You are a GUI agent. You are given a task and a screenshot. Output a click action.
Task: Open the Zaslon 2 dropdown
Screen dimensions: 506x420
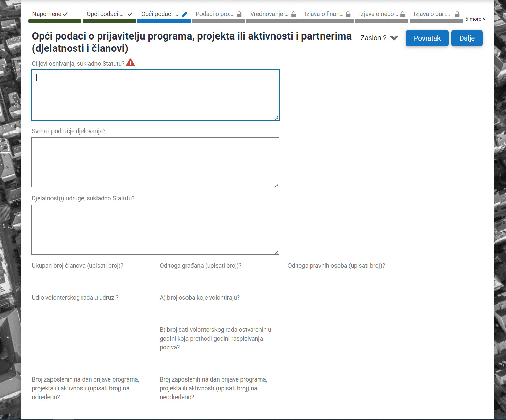(379, 38)
